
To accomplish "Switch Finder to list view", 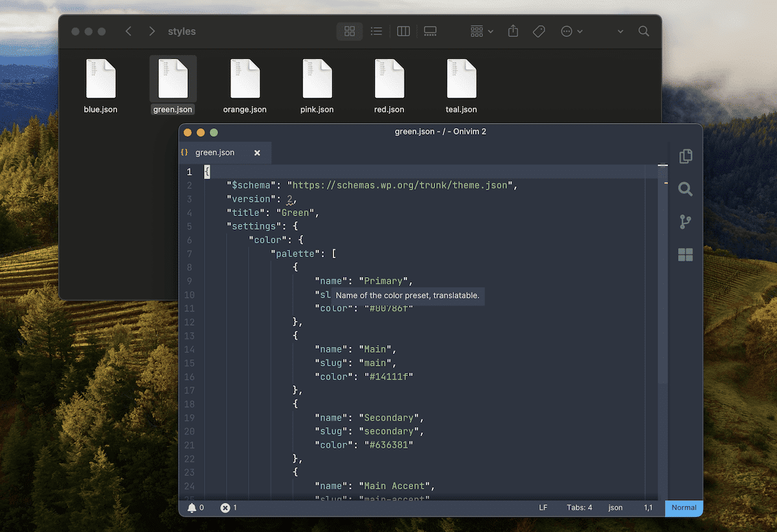I will tap(376, 31).
